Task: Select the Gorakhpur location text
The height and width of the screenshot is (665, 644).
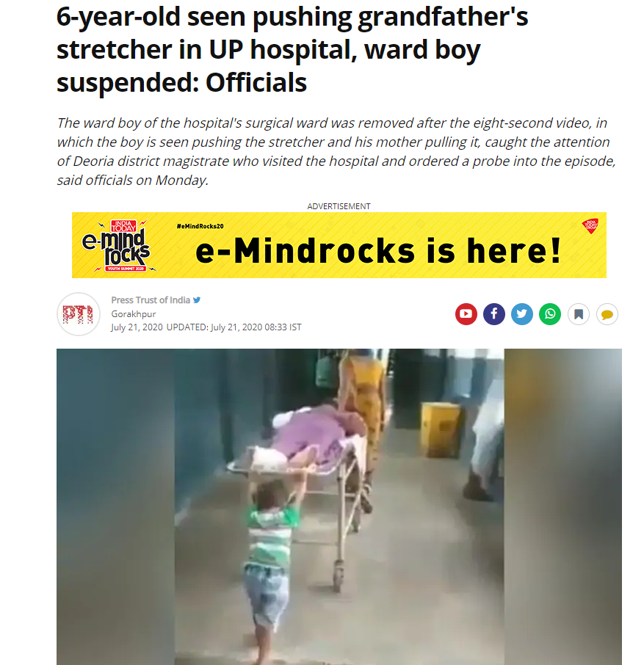Action: tap(133, 314)
